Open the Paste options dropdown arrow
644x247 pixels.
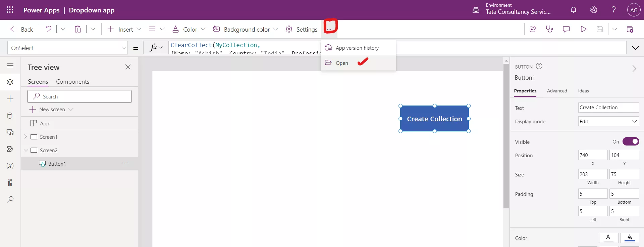coord(93,29)
